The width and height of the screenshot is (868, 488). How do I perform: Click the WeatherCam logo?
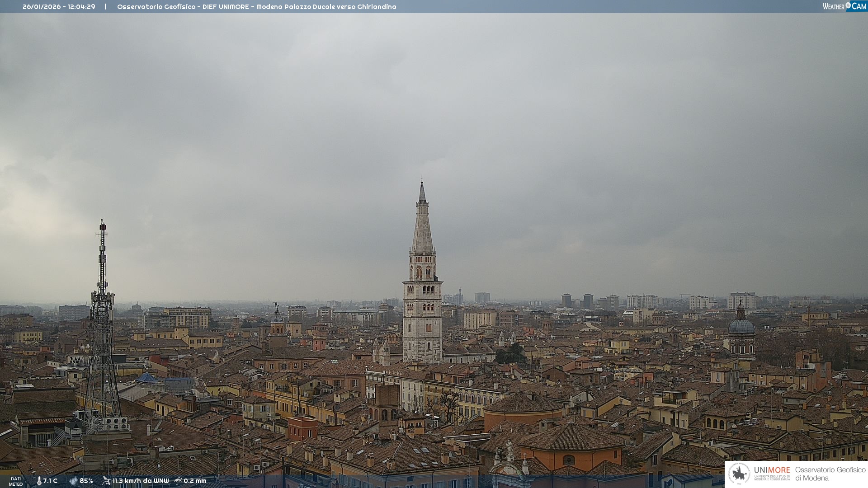coord(844,6)
